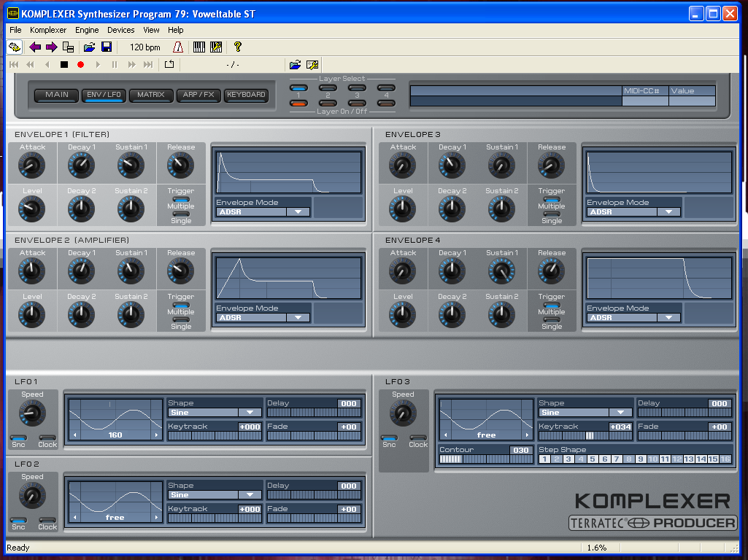This screenshot has height=560, width=748.
Task: Click the keyboard-with-wrench settings icon
Action: coord(216,47)
